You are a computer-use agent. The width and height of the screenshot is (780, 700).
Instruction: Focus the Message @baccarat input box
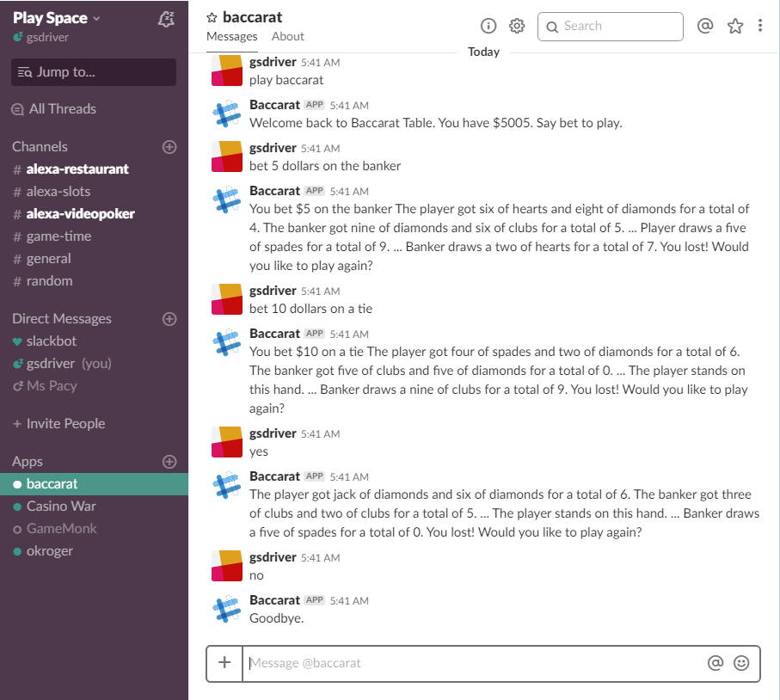pyautogui.click(x=475, y=663)
